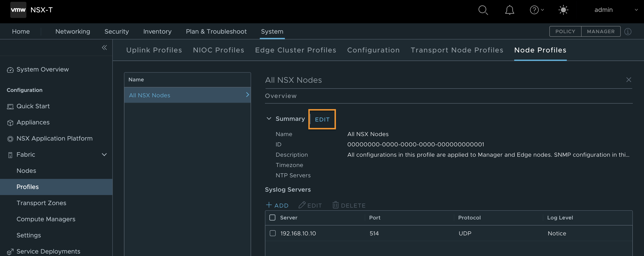
Task: Switch to the Transport Node Profiles tab
Action: click(457, 50)
